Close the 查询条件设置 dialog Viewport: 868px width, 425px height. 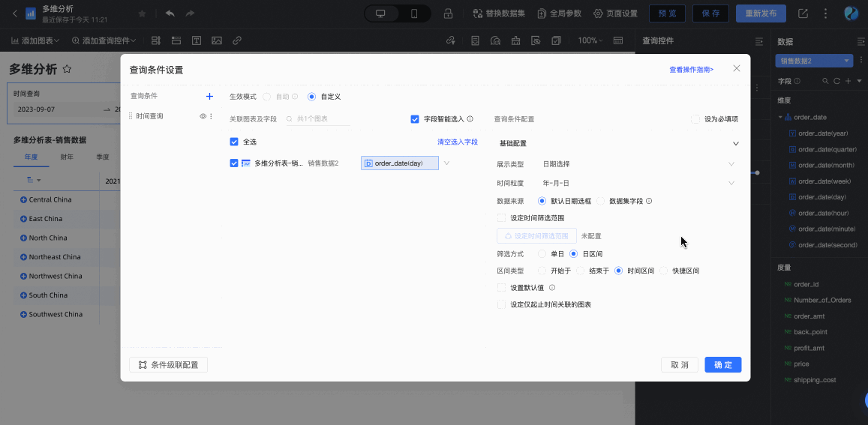(736, 68)
